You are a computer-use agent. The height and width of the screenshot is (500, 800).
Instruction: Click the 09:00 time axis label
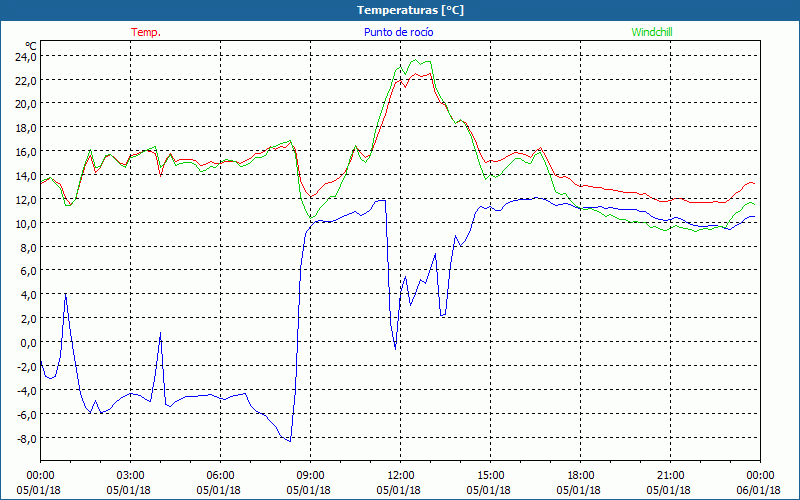pyautogui.click(x=310, y=476)
